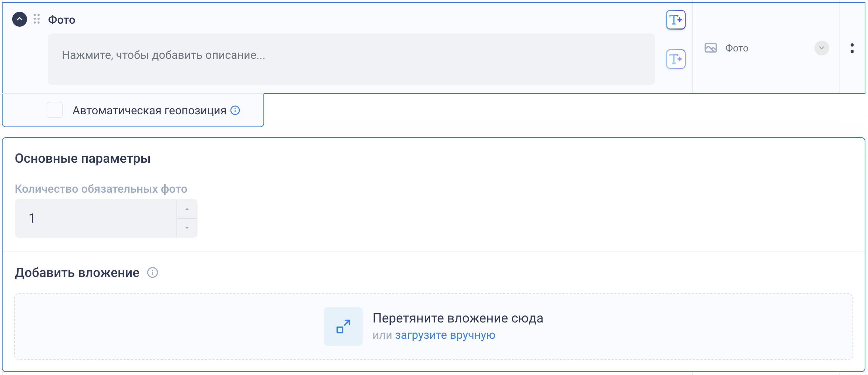
Task: Click the image icon in type selector
Action: 710,48
